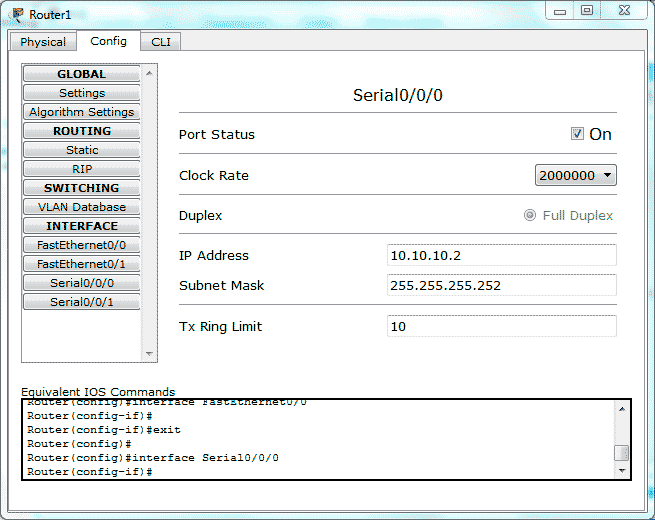The image size is (655, 520).
Task: Switch to the Physical tab
Action: pos(43,42)
